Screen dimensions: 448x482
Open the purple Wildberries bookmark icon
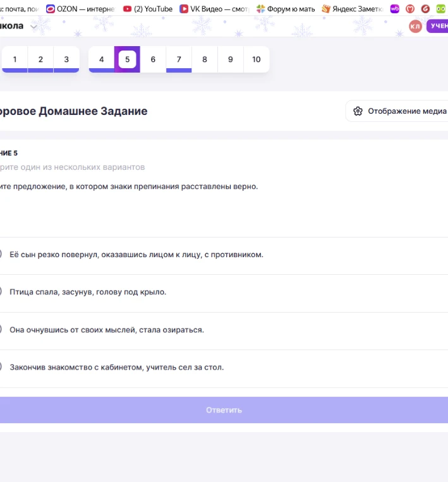coord(394,9)
